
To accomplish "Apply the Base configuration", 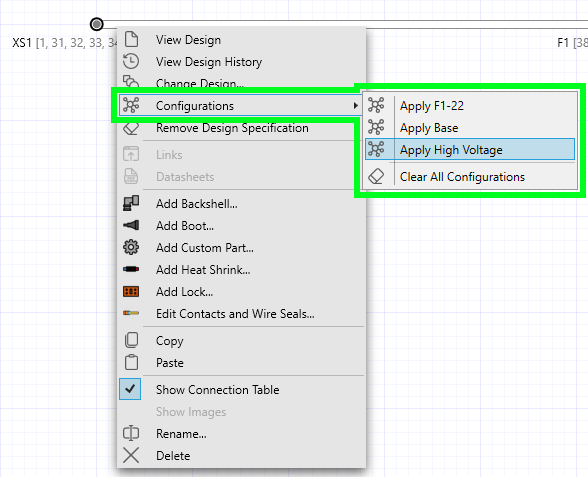I will pyautogui.click(x=470, y=128).
